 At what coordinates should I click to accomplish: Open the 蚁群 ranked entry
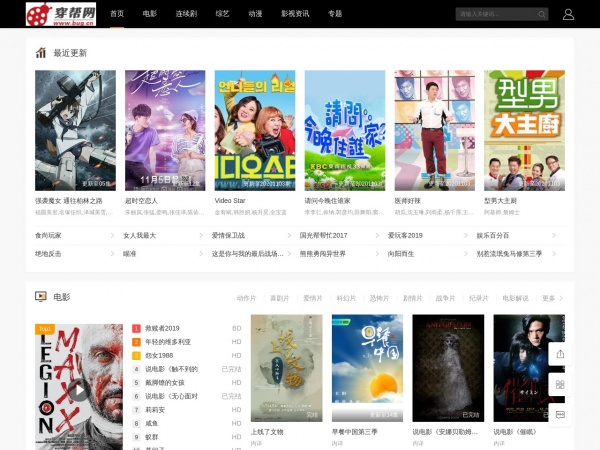(187, 437)
